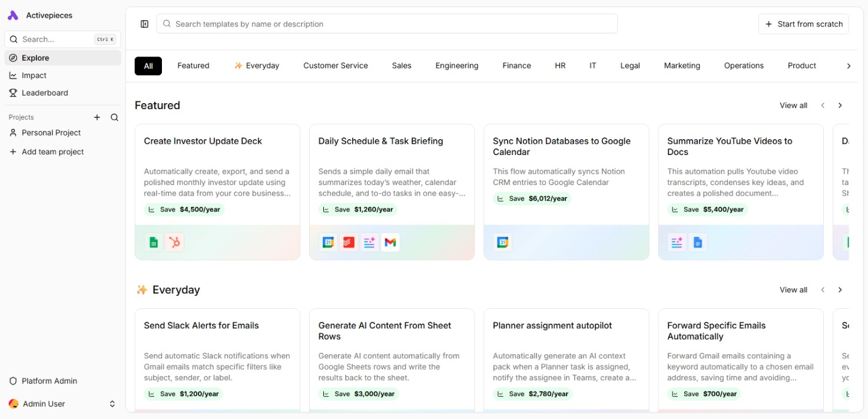Open Sync Notion Databases to Google Calendar
The width and height of the screenshot is (868, 419).
(x=566, y=192)
